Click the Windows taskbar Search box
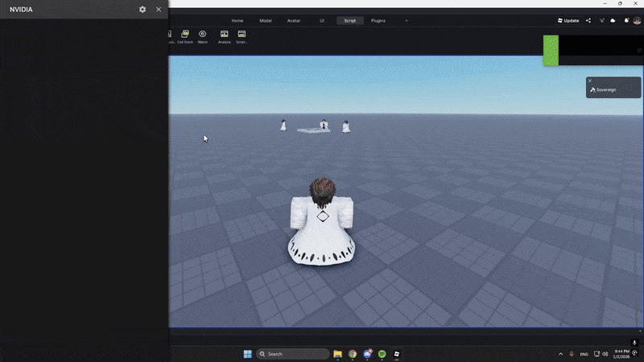The image size is (644, 362). [293, 354]
